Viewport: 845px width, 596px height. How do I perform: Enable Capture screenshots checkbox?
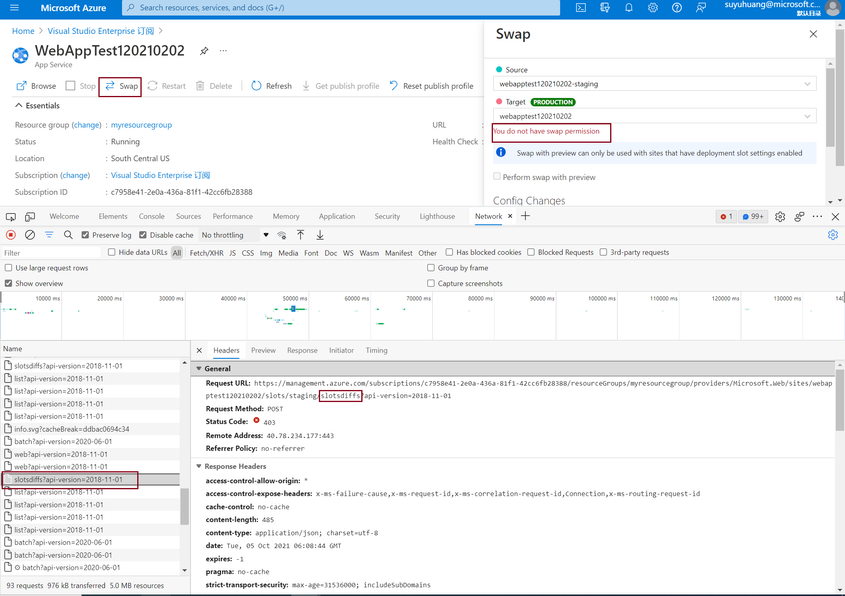(431, 283)
